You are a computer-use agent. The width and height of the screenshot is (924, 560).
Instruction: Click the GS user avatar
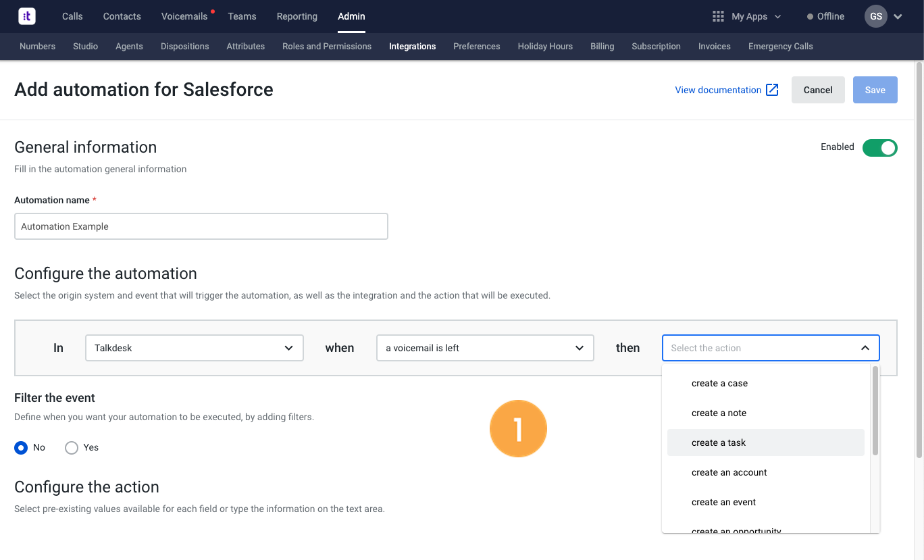point(876,16)
